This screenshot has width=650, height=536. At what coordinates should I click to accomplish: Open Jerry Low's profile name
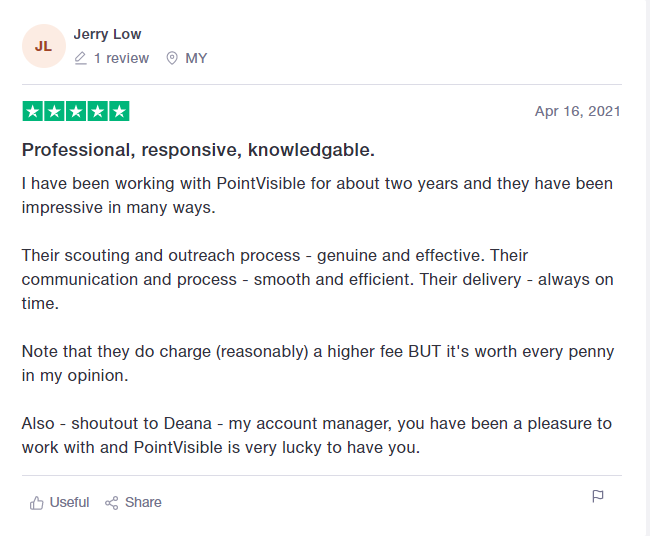point(107,34)
